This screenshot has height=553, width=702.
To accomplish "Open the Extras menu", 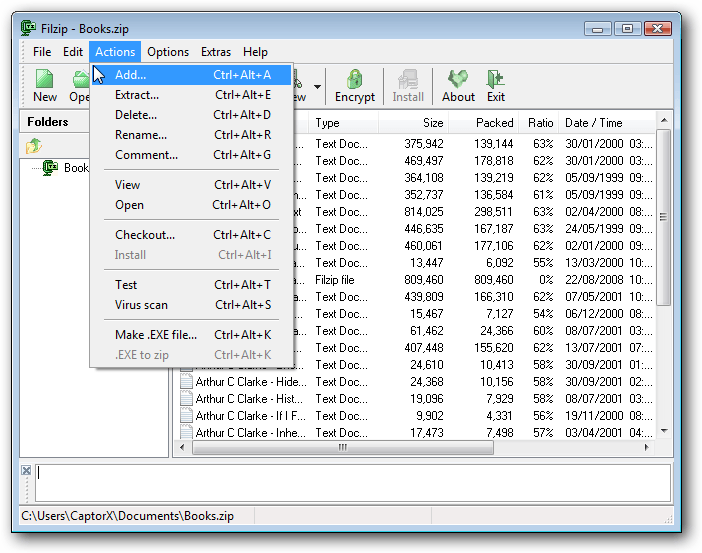I will point(216,52).
